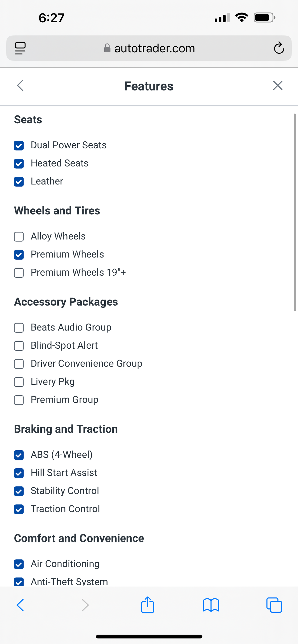Open Safari bookmarks
Viewport: 298px width, 644px height.
click(x=211, y=605)
